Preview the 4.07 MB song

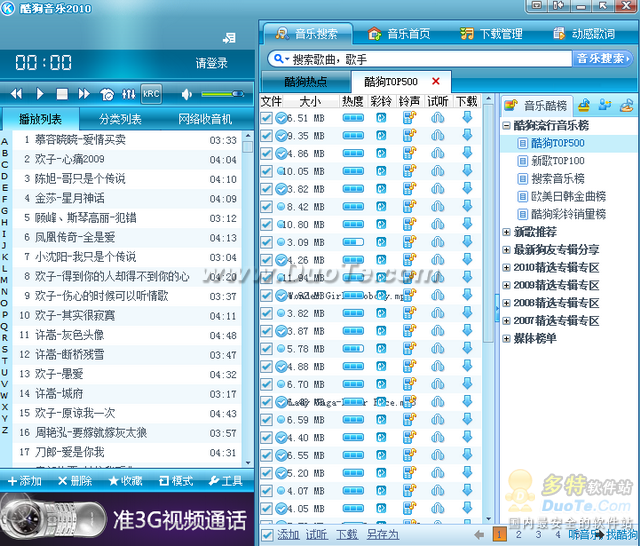tap(438, 491)
